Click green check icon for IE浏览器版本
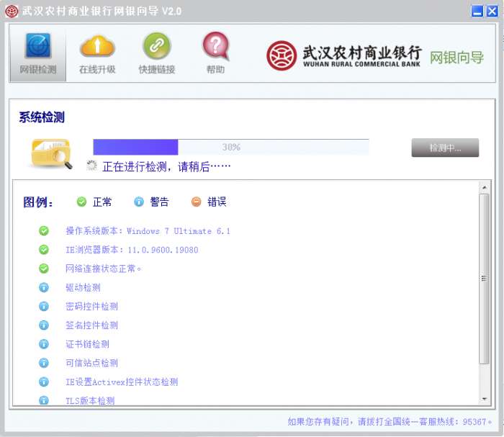Viewport: 504px width, 437px height. 44,250
